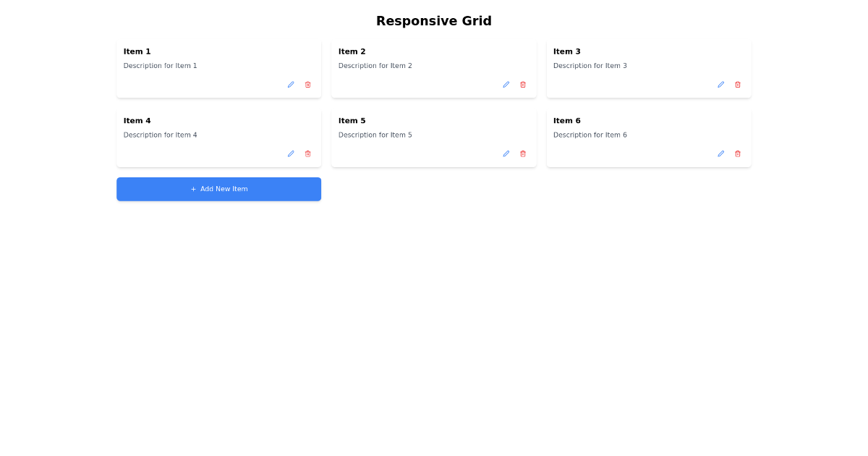This screenshot has width=868, height=456.
Task: Click the trash icon to delete Item 2
Action: point(522,85)
